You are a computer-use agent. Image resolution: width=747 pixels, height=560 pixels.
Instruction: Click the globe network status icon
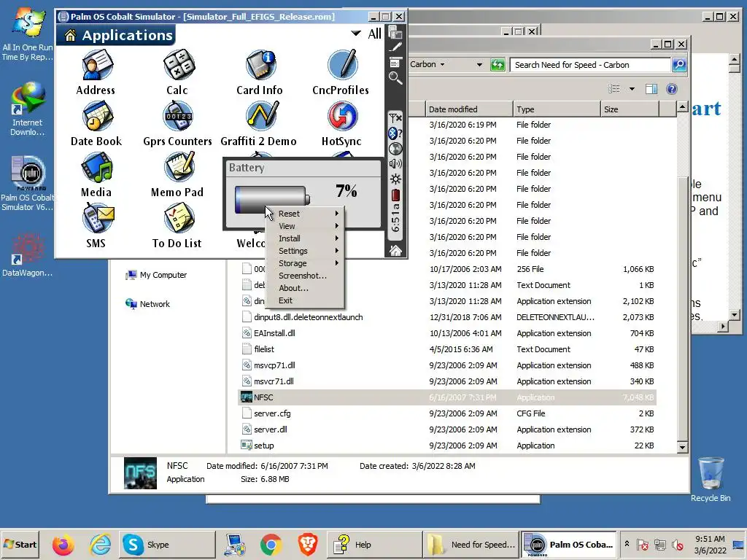tap(395, 149)
